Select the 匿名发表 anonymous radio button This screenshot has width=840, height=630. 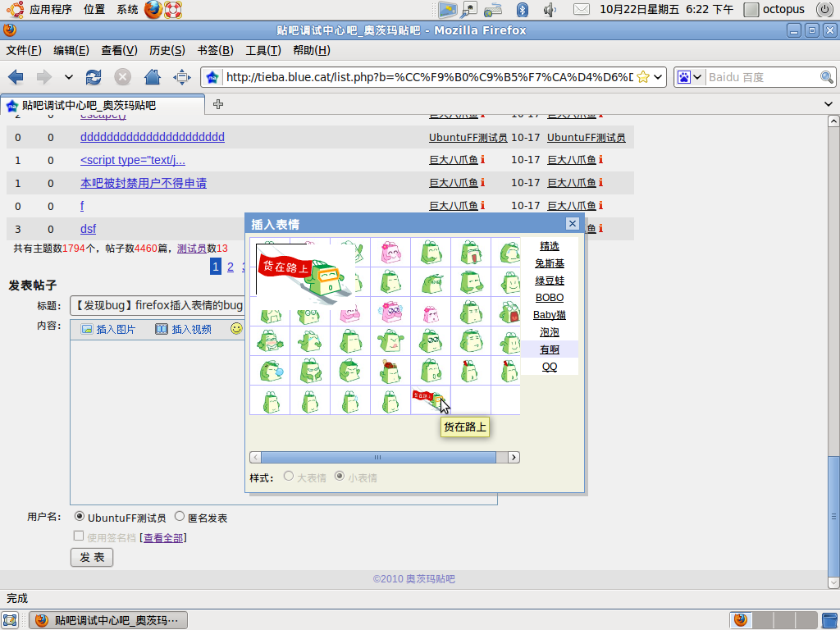180,518
